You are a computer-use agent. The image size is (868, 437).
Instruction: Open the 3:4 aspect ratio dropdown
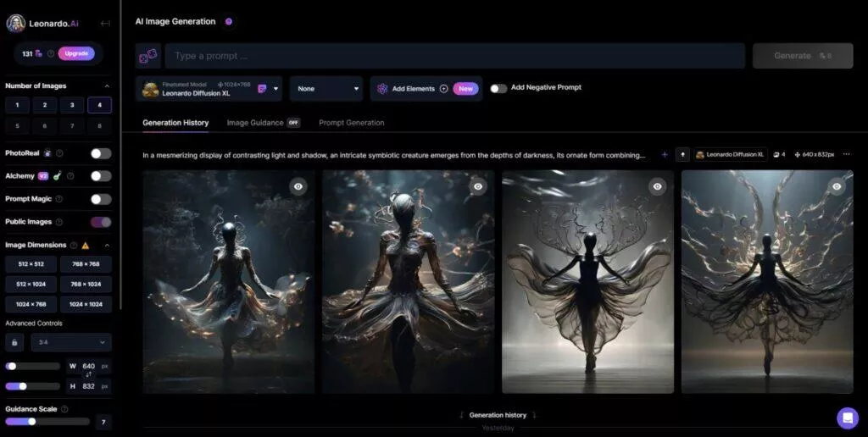tap(71, 342)
